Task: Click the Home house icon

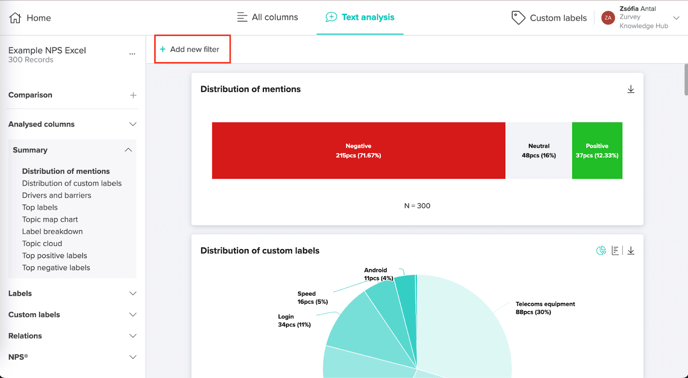Action: (15, 18)
